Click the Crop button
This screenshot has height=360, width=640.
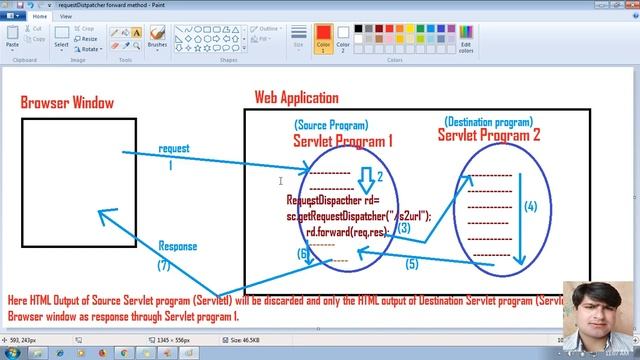coord(84,29)
